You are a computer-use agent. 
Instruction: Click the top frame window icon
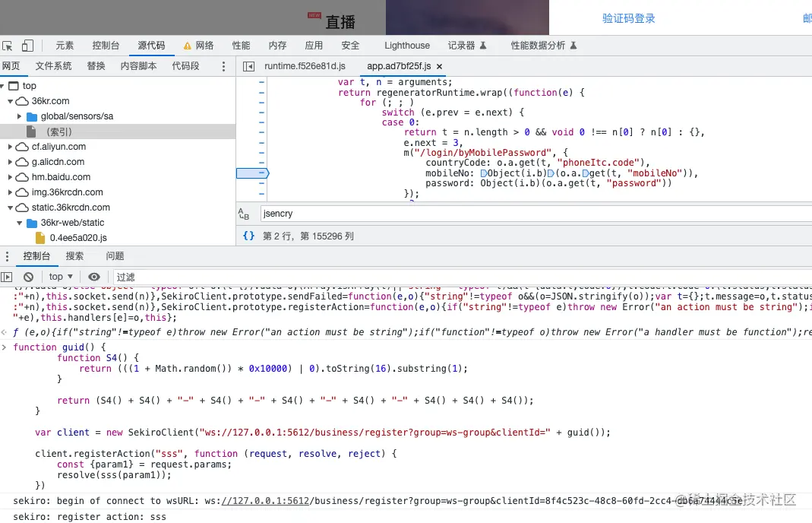click(14, 86)
